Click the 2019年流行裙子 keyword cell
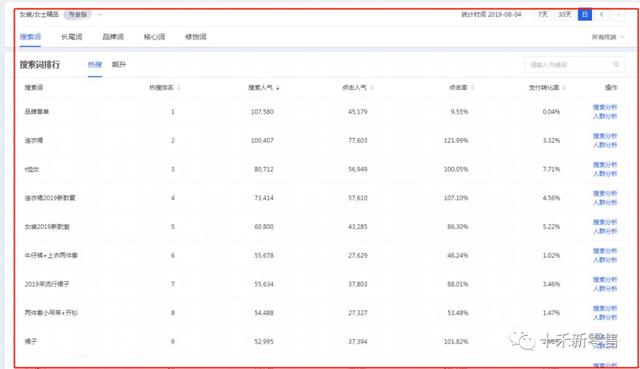Image resolution: width=640 pixels, height=369 pixels. click(47, 284)
